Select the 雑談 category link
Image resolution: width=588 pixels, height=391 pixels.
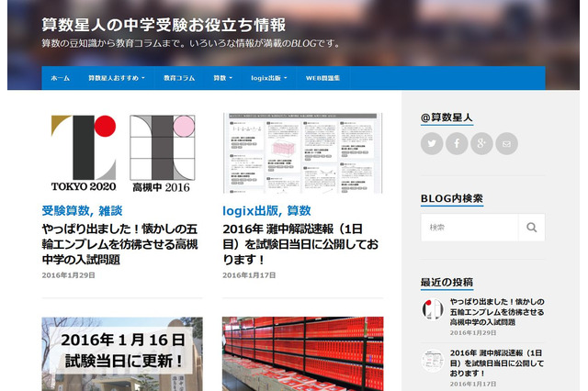(110, 210)
